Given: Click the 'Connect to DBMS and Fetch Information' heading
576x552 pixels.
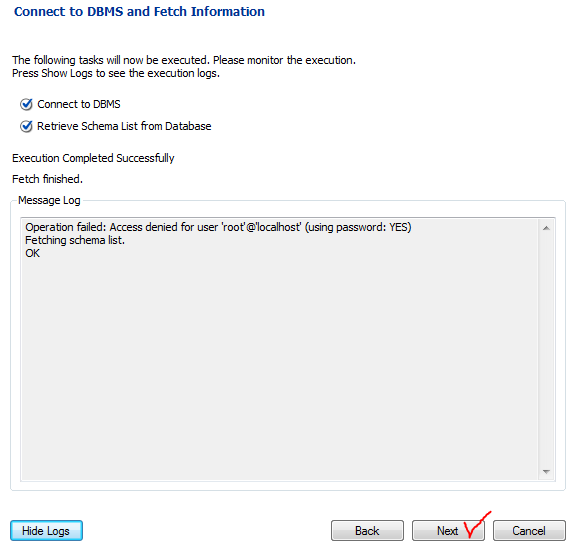Looking at the screenshot, I should pyautogui.click(x=139, y=11).
